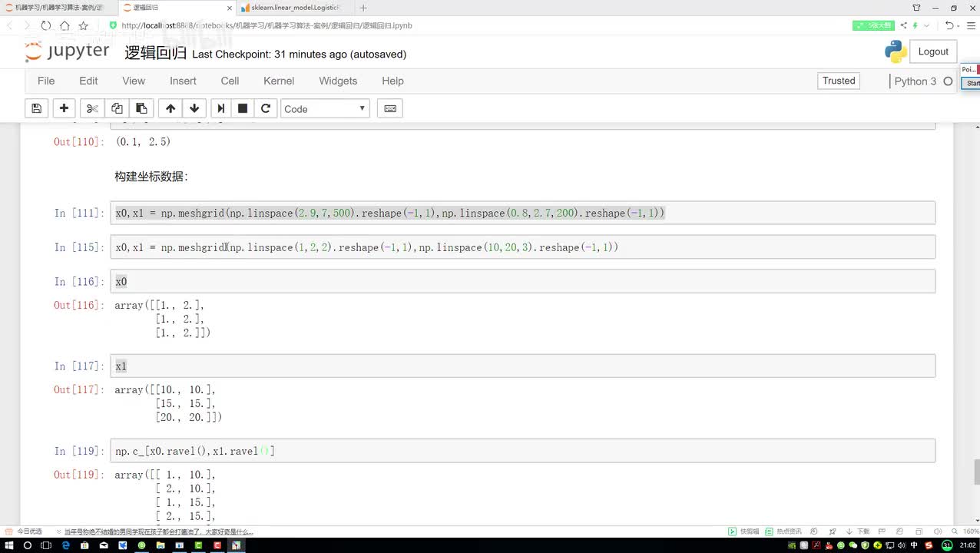Click the Last Checkpoint autosaved text
Viewport: 980px width, 553px height.
(300, 55)
